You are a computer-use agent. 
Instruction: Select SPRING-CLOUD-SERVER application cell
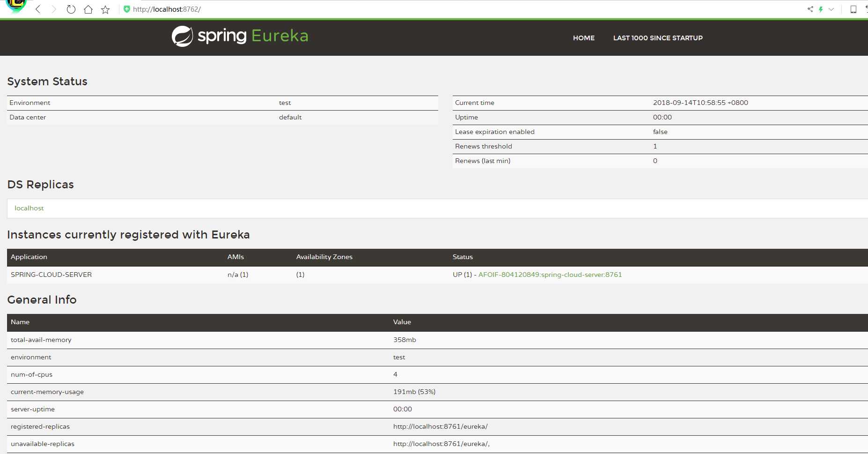click(x=51, y=275)
